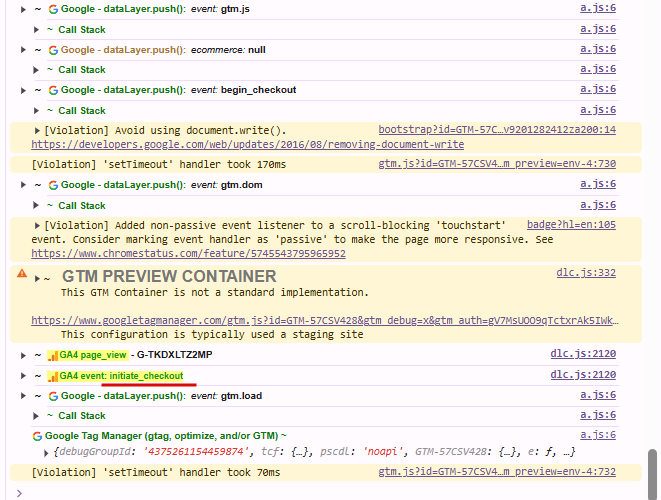
Task: Expand the ecommerce: null dataLayer entry
Action: tap(23, 50)
